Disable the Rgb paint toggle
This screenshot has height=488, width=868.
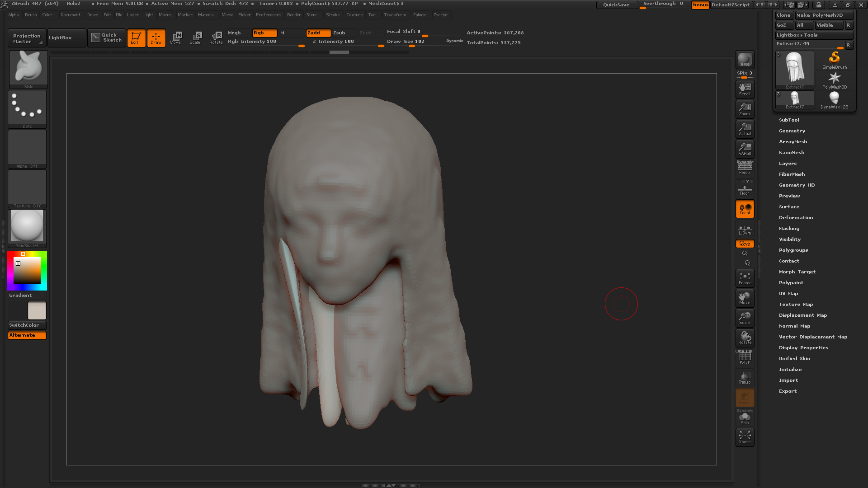click(x=264, y=33)
